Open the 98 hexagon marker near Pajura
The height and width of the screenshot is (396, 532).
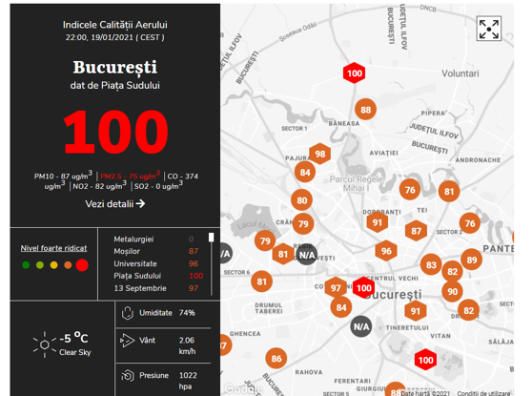click(x=320, y=154)
